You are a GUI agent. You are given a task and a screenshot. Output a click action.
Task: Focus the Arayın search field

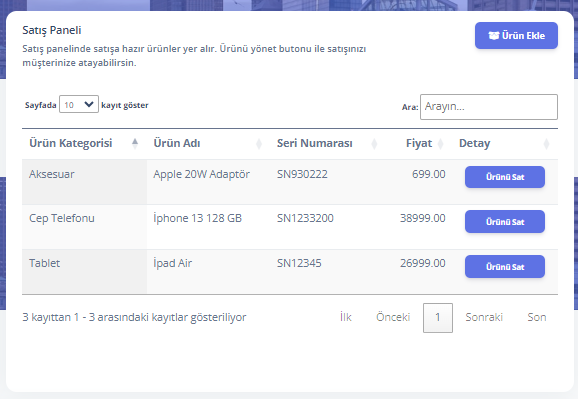point(489,107)
